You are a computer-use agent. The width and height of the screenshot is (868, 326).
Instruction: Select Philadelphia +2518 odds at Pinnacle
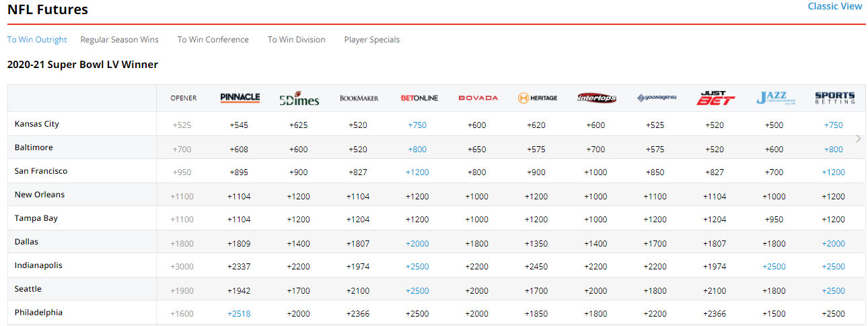pyautogui.click(x=239, y=314)
